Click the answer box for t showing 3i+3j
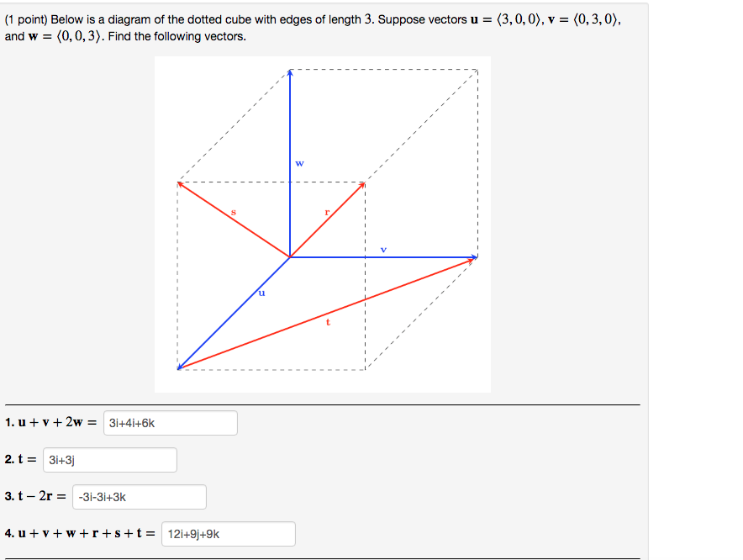This screenshot has height=560, width=743. [x=109, y=460]
